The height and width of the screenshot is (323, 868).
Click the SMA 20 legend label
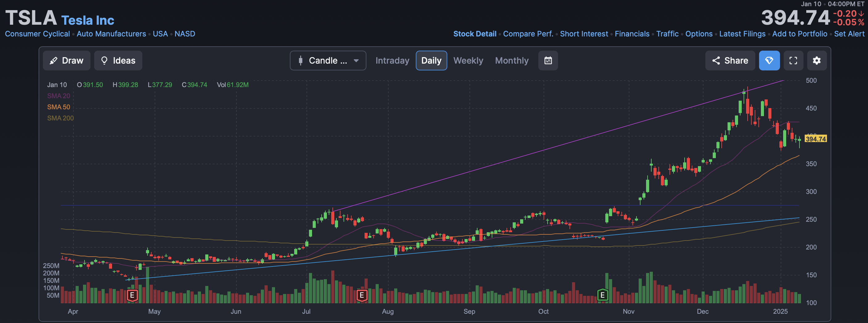coord(59,96)
